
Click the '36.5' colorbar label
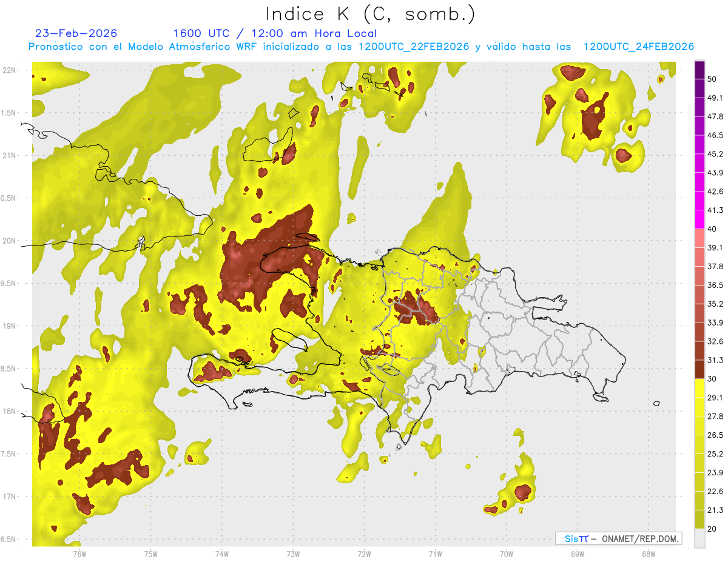tap(716, 285)
